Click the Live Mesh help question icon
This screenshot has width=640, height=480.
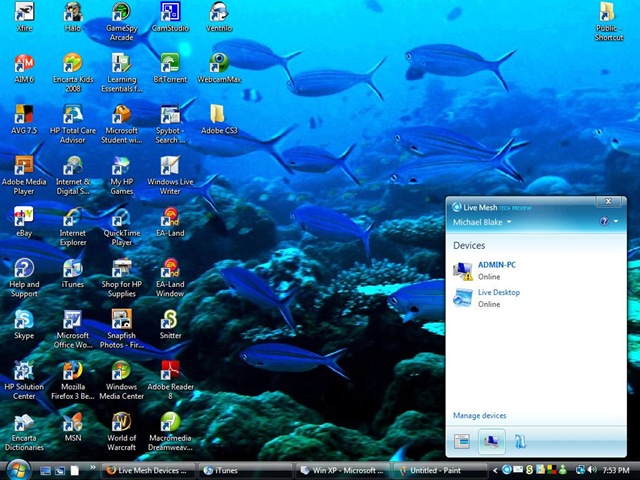point(604,221)
